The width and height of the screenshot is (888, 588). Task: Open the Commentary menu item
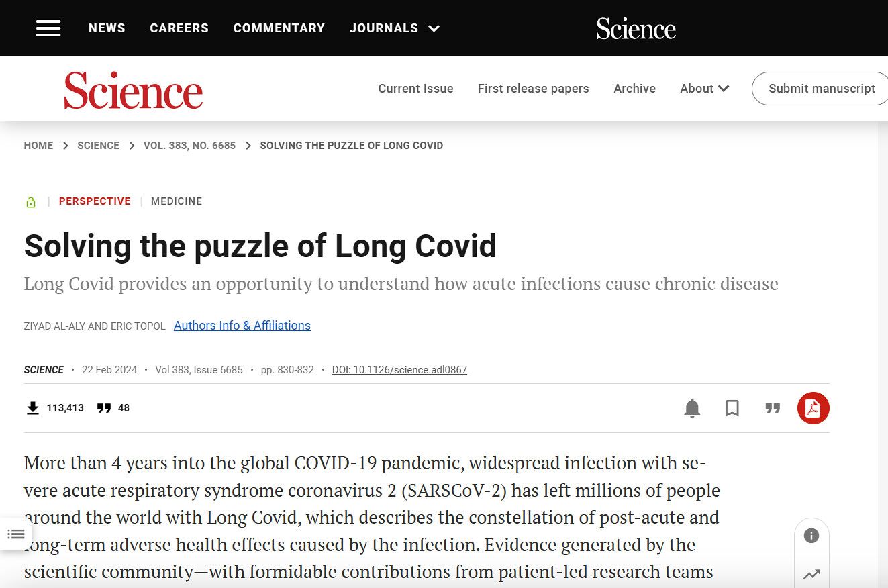(x=279, y=28)
